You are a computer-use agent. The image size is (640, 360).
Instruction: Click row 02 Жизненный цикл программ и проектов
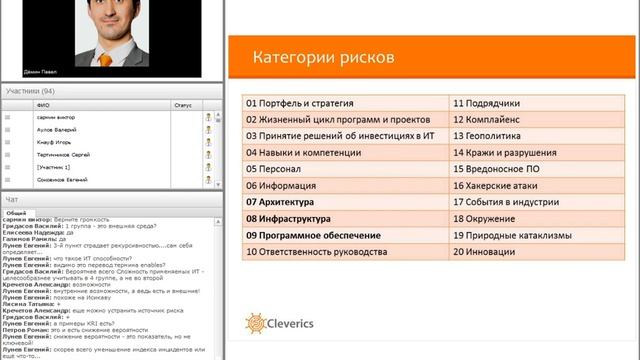(x=345, y=120)
